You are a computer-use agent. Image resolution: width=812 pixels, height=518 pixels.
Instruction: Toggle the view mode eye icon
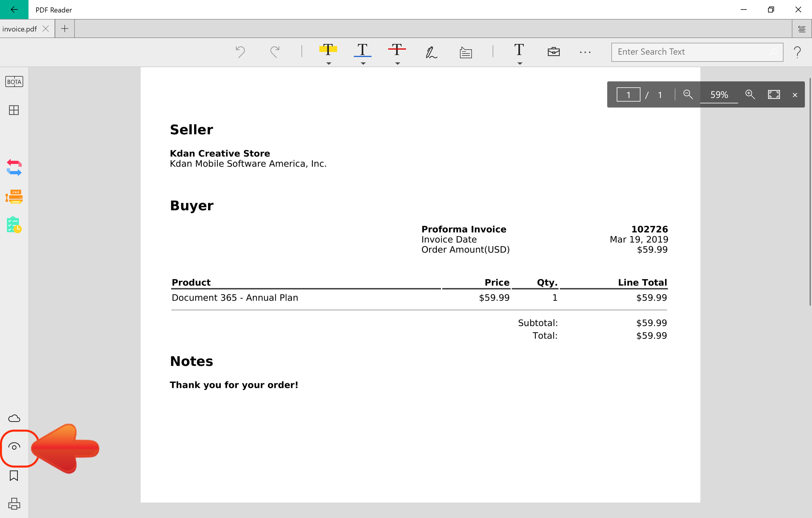coord(14,447)
